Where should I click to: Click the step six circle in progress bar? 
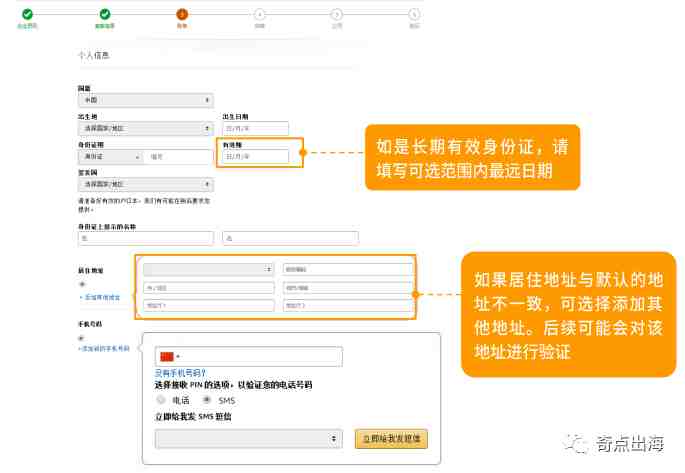[x=414, y=14]
